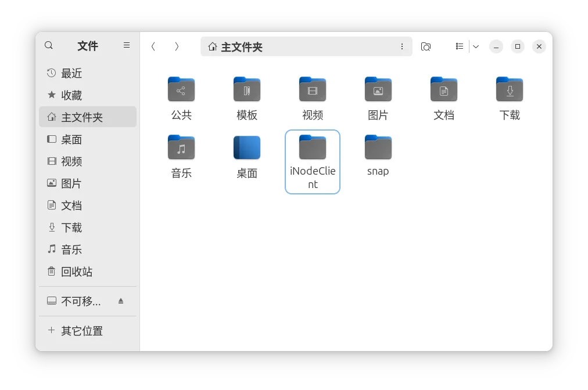
Task: Eject the 不可移... removable drive
Action: [x=121, y=301]
